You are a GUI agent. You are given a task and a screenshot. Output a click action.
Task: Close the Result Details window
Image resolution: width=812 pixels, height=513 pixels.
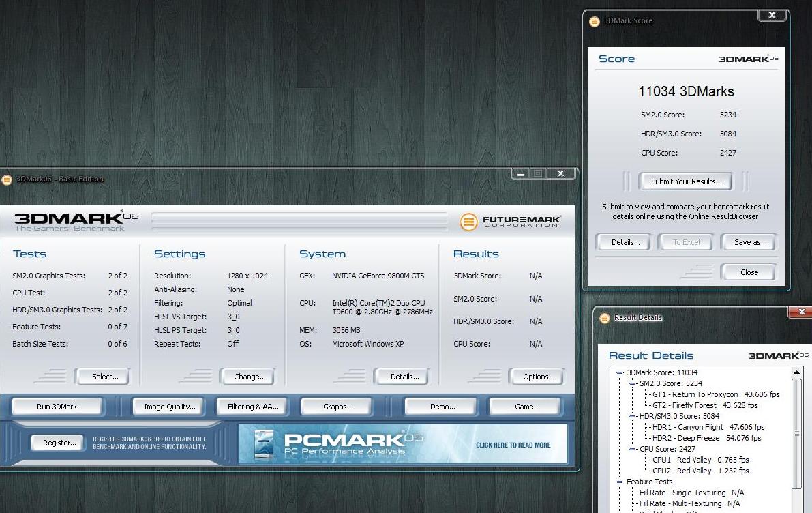(x=800, y=312)
